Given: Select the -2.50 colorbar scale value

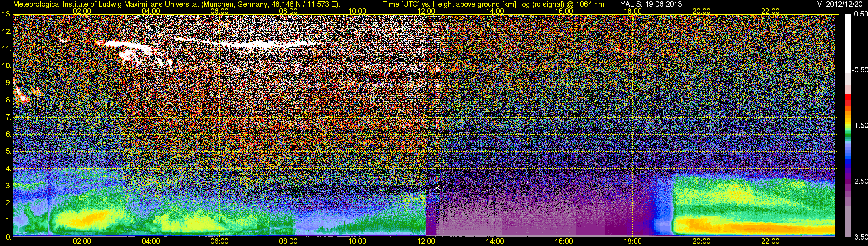Looking at the screenshot, I should (x=860, y=181).
